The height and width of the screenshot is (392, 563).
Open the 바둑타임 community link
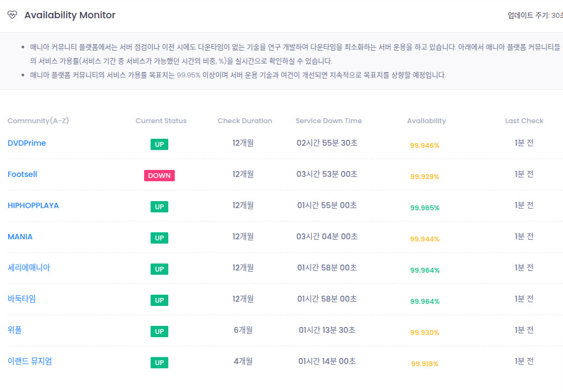click(x=22, y=299)
